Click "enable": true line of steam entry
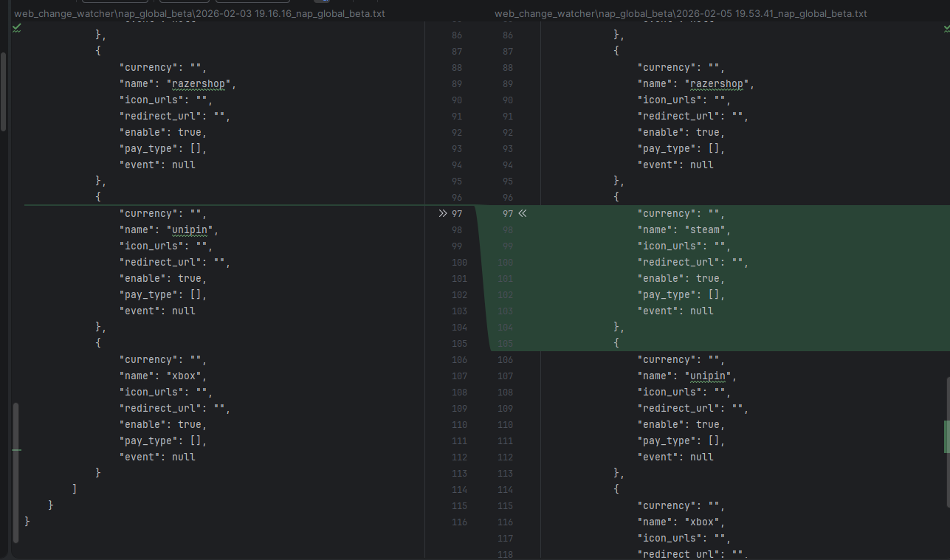This screenshot has width=950, height=560. point(681,278)
